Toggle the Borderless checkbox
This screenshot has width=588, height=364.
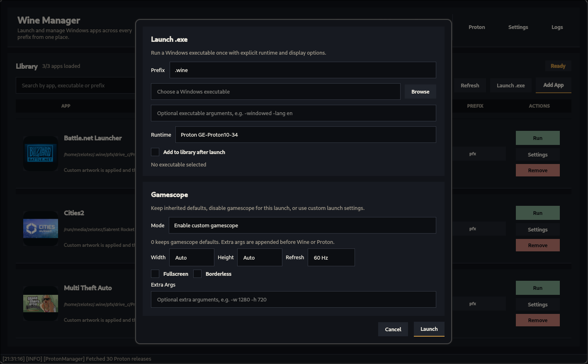[x=197, y=274]
